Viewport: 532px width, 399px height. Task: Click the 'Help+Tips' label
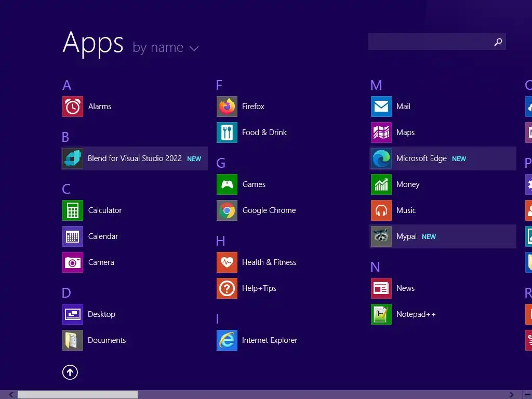click(x=259, y=288)
